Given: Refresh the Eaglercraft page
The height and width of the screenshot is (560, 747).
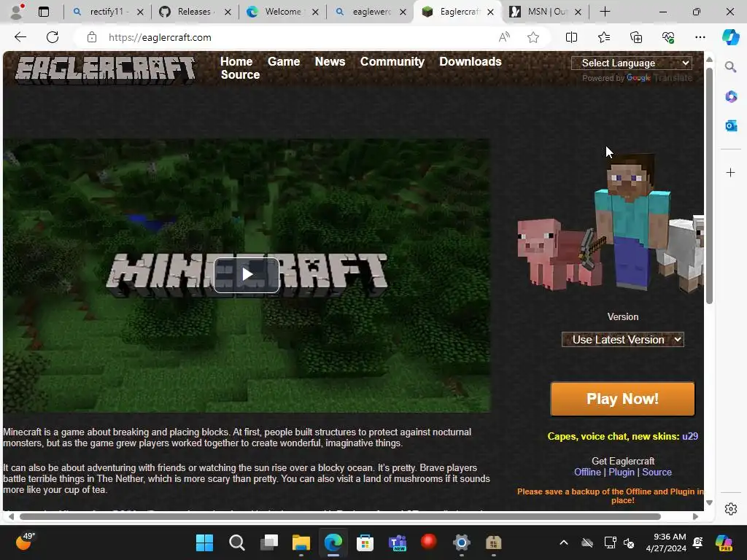Looking at the screenshot, I should point(53,37).
